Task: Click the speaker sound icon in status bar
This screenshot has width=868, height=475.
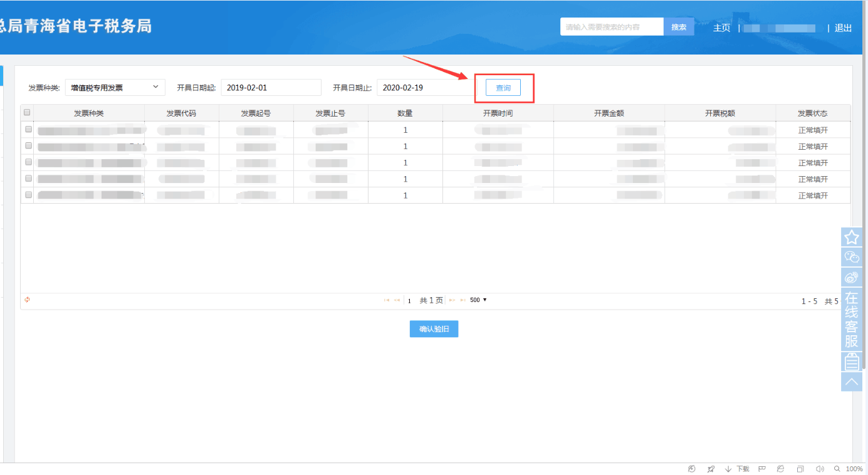Action: 820,469
